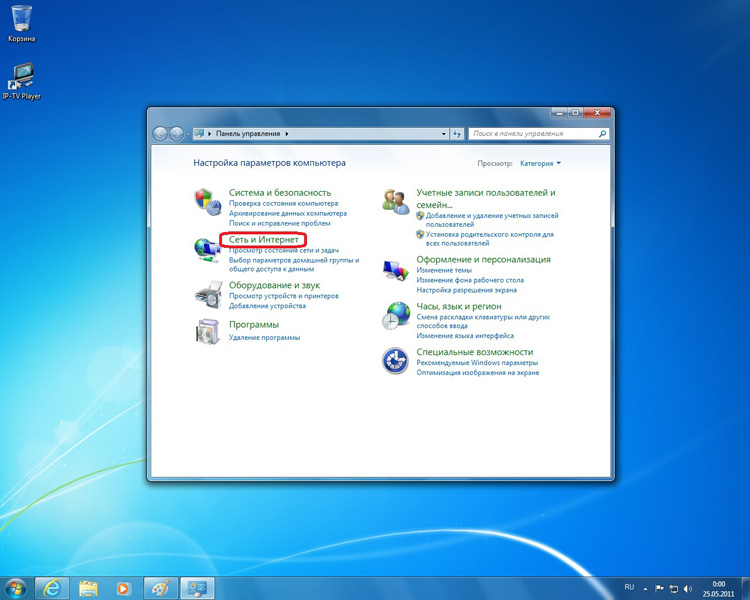Click the Action Center flag tray icon
The width and height of the screenshot is (750, 600).
click(x=659, y=589)
